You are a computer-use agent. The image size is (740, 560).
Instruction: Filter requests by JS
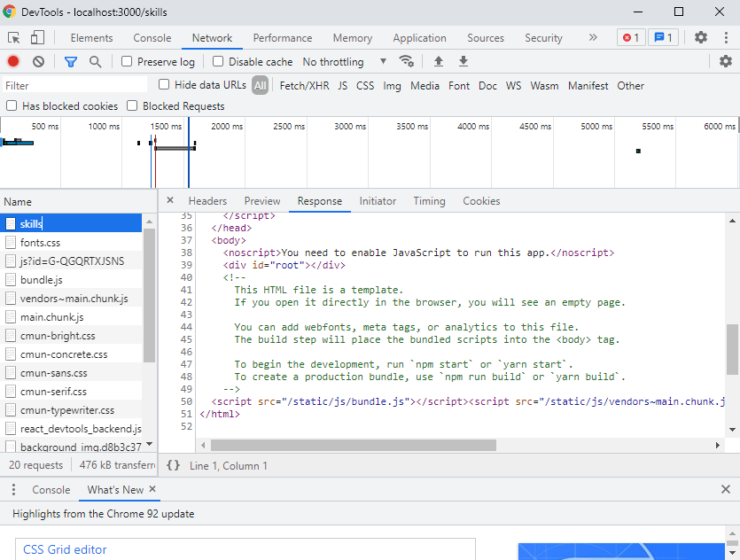343,85
